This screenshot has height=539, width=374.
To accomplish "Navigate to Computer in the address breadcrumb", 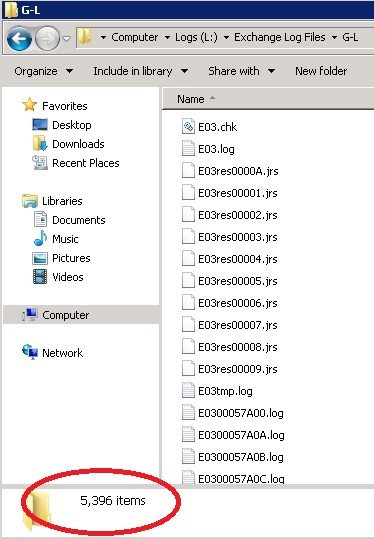I will [134, 37].
